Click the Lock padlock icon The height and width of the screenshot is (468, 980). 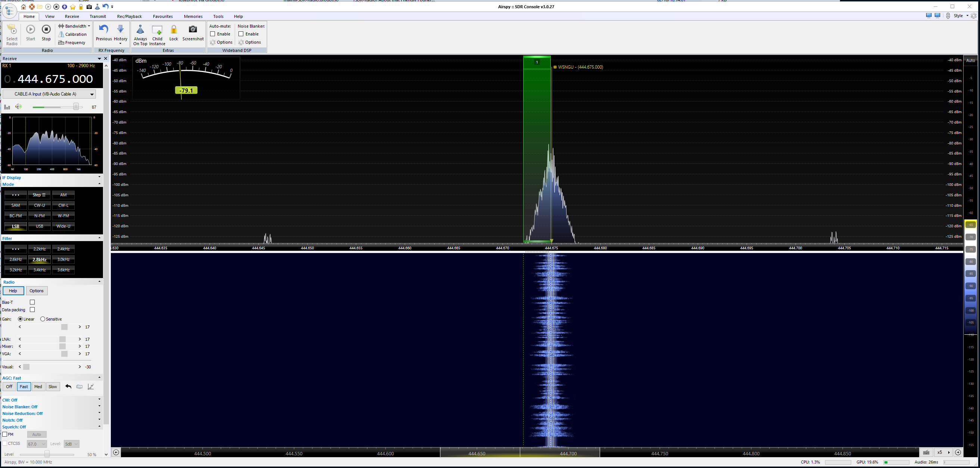[174, 30]
